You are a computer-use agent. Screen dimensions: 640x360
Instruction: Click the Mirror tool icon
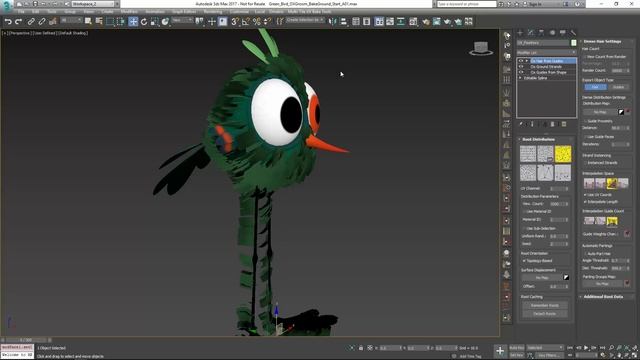point(333,22)
